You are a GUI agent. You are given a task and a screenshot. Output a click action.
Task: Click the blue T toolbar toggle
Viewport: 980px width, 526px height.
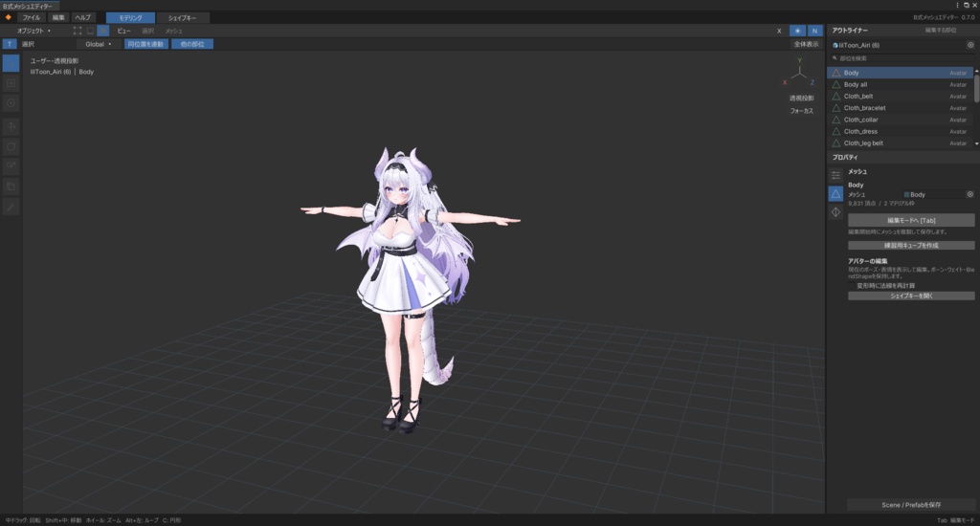(x=10, y=44)
